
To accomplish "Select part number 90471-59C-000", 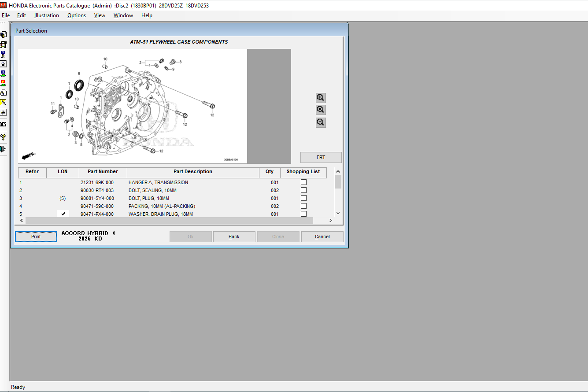I will point(97,206).
